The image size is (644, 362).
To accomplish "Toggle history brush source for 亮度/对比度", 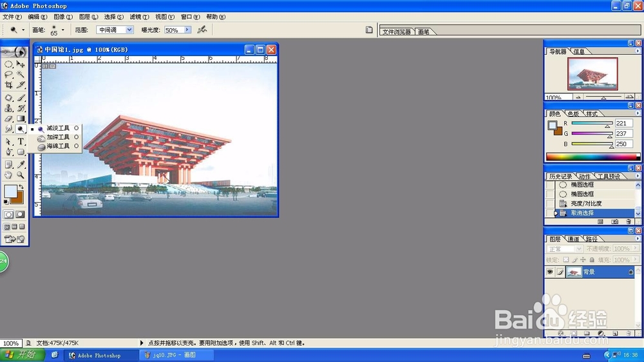I will coord(550,204).
